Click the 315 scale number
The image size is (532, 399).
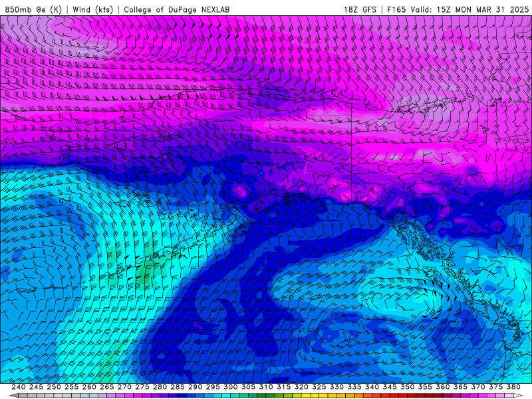click(x=283, y=387)
